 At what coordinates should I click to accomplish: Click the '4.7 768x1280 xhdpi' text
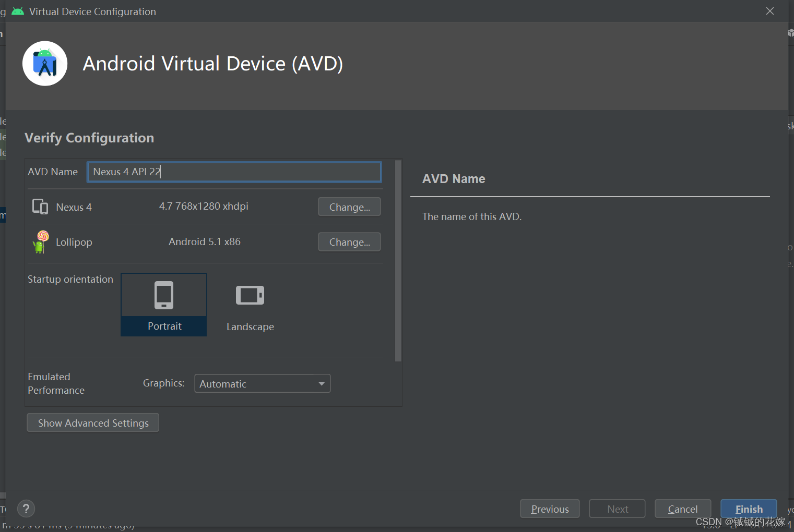pos(204,207)
